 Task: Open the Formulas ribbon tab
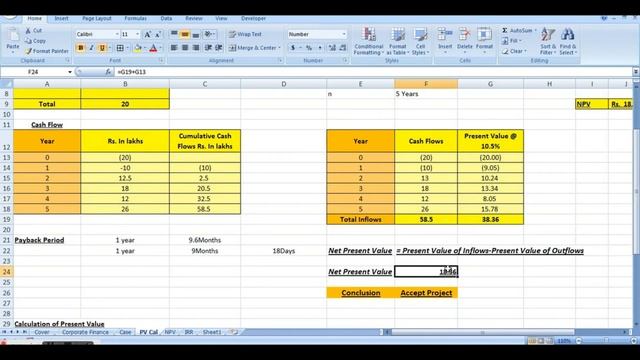click(x=136, y=18)
